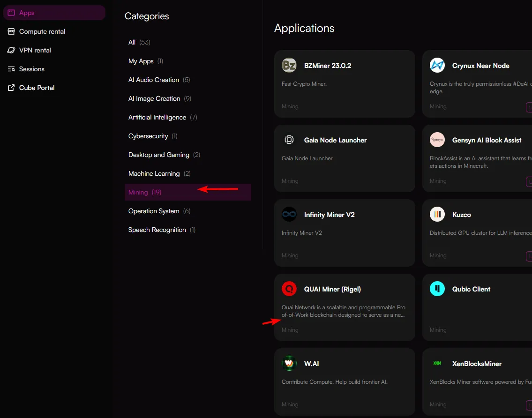
Task: Select the All category
Action: (139, 42)
